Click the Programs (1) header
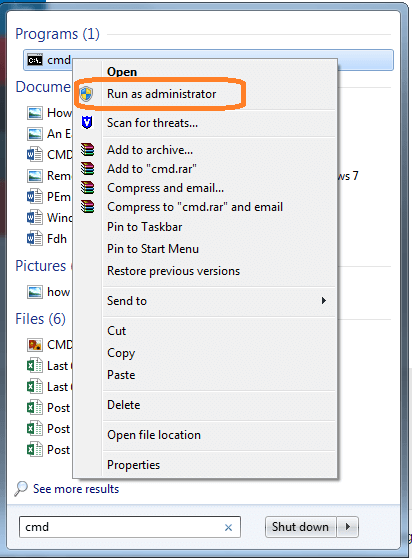Image resolution: width=412 pixels, height=558 pixels. (x=57, y=34)
